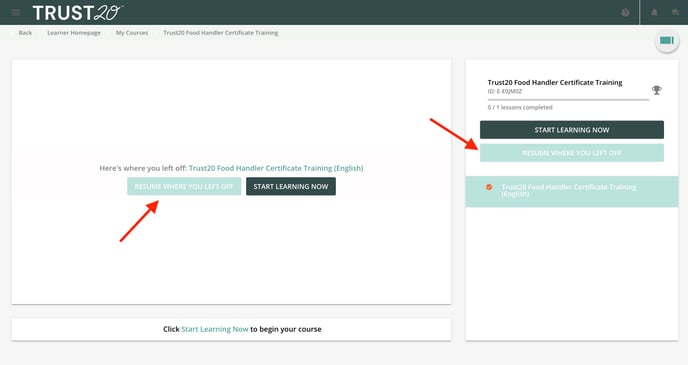Click sidebar course title heading
This screenshot has width=688, height=365.
click(x=555, y=82)
